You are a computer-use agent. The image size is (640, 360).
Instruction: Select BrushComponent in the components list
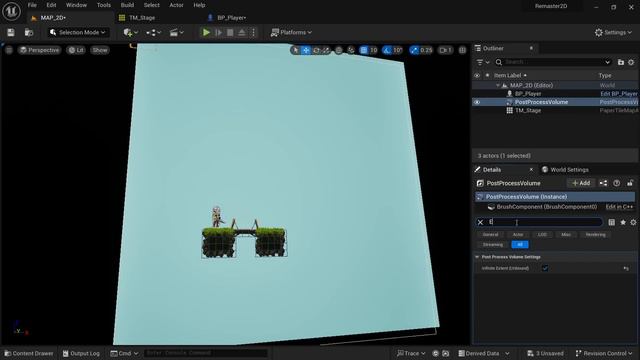546,207
